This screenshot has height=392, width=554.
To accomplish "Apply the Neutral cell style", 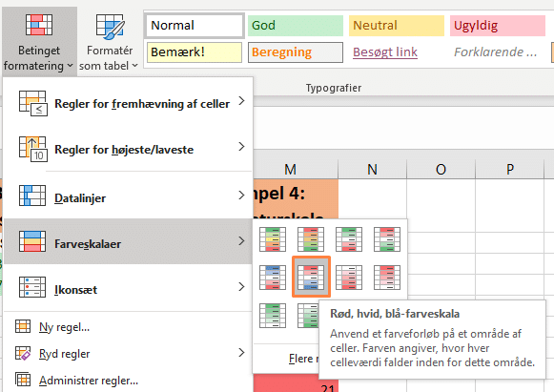I will (397, 26).
